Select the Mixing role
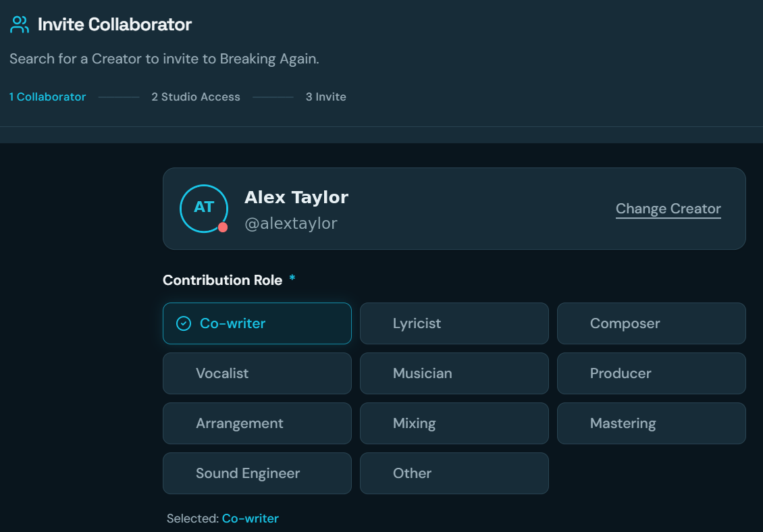The image size is (763, 532). click(454, 423)
